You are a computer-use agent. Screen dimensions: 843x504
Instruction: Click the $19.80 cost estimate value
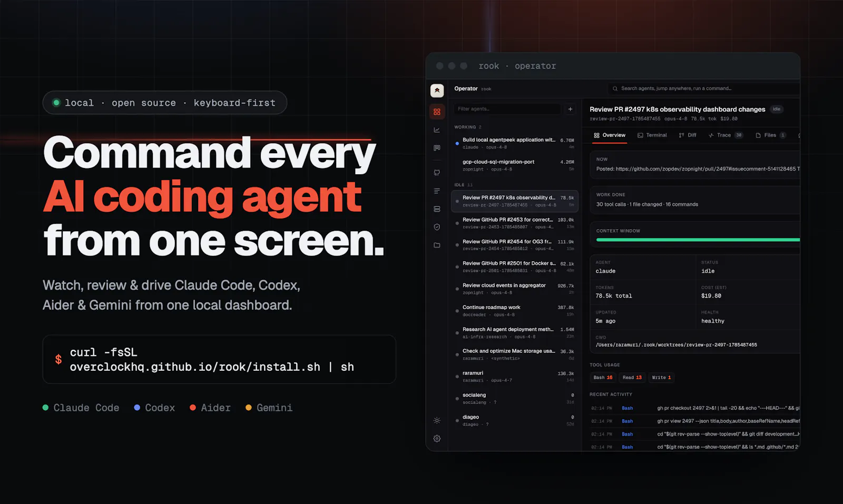pos(711,296)
